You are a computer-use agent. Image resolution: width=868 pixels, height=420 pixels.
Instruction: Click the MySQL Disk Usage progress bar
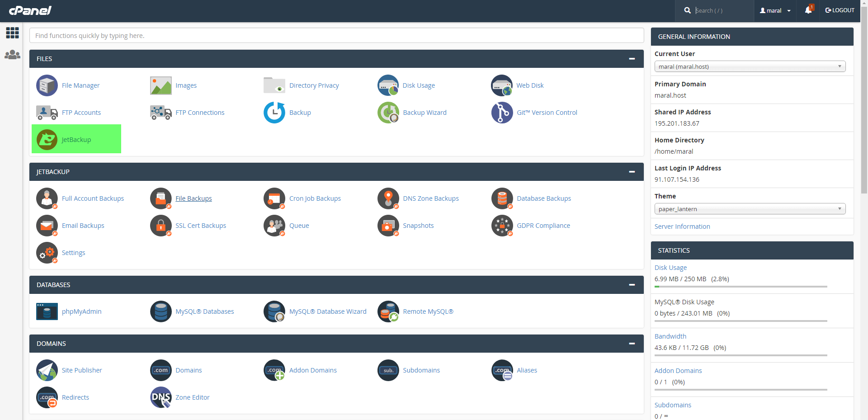[x=741, y=321]
